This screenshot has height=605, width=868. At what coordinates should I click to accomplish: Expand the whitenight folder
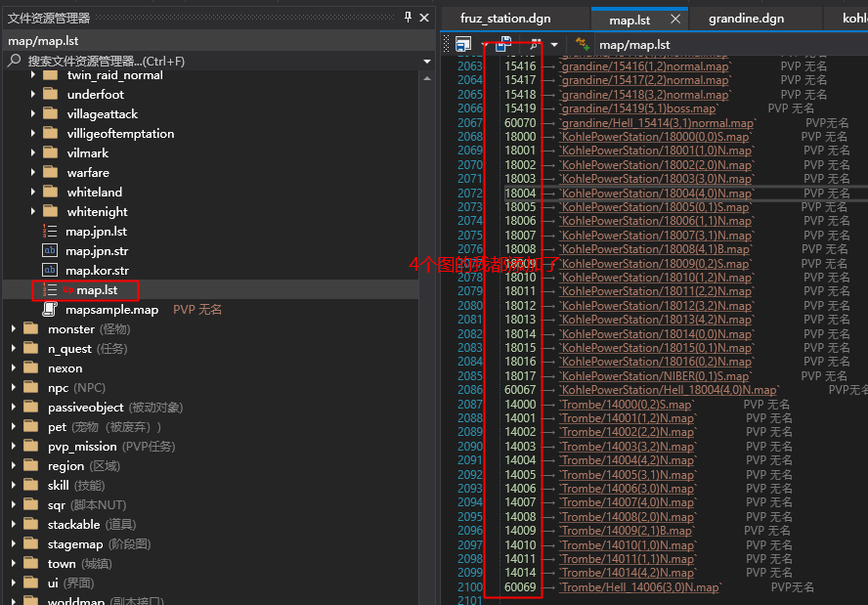tap(32, 211)
